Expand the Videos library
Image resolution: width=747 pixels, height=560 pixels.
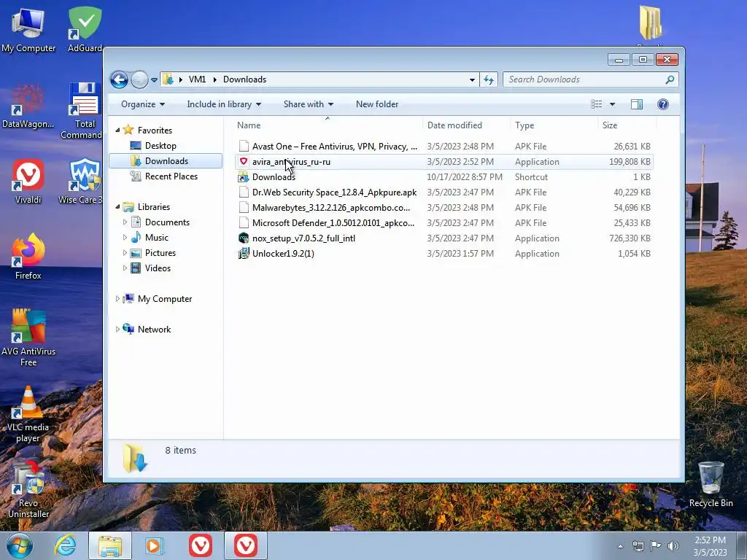click(x=125, y=268)
